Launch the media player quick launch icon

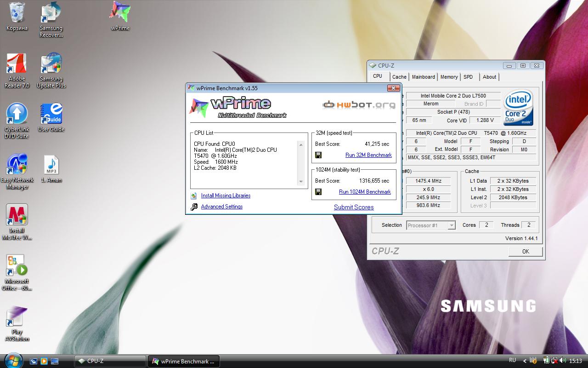pos(44,361)
